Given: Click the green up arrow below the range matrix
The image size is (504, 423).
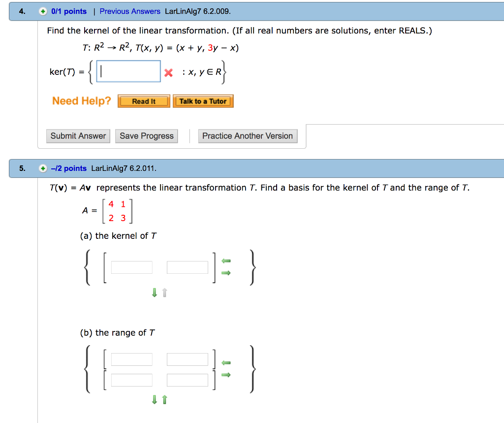Looking at the screenshot, I should point(164,400).
